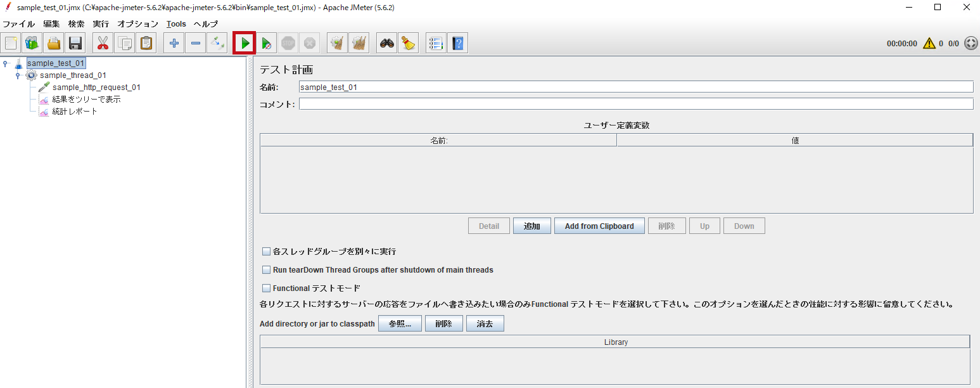Open the オプション menu

[138, 24]
